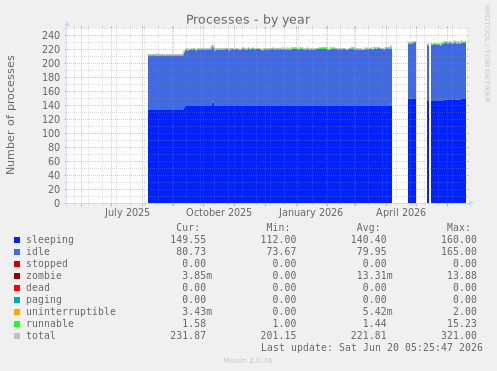This screenshot has height=371, width=497.
Task: Click the 'Munin 2.0.76' version footer
Action: pos(248,361)
